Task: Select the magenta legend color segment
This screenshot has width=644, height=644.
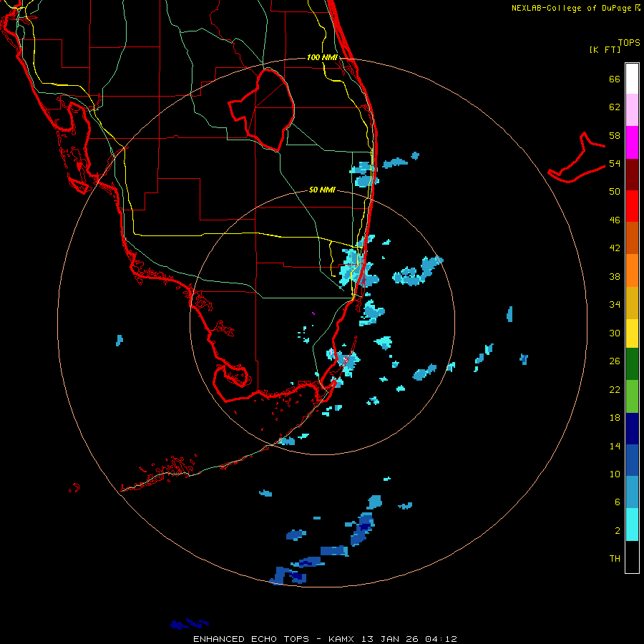Action: pos(632,142)
